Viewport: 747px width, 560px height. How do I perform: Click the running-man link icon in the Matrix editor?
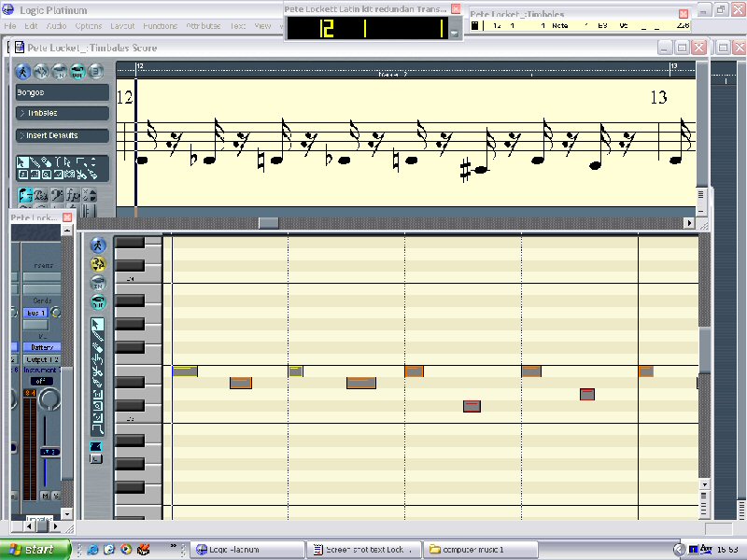click(98, 245)
